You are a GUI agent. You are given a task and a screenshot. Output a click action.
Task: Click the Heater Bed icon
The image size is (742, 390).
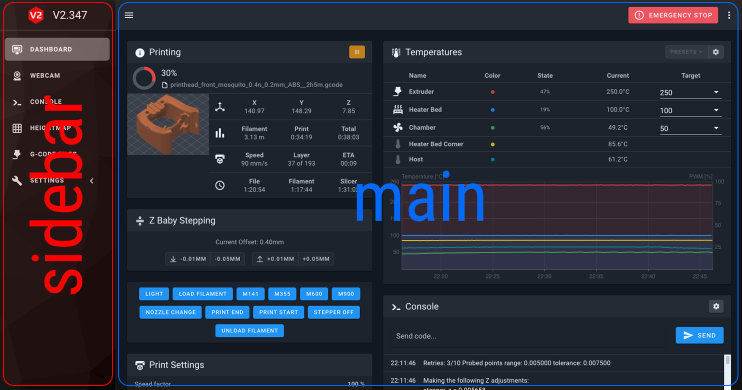pyautogui.click(x=398, y=110)
